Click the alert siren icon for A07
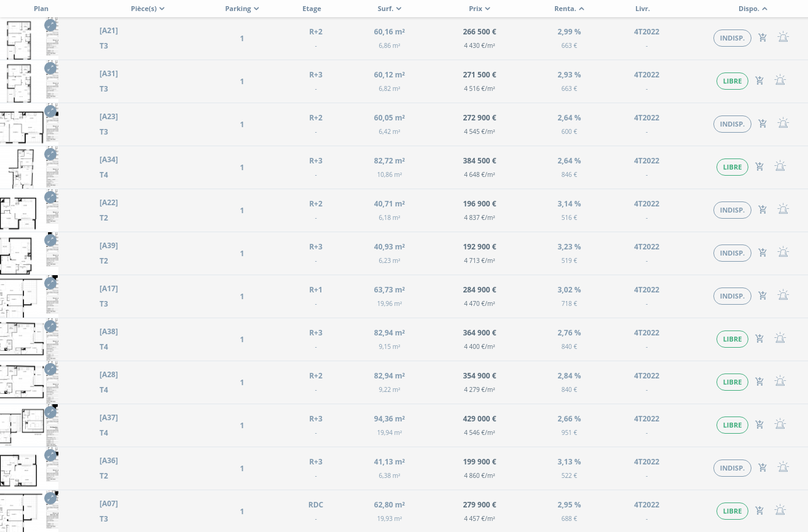The height and width of the screenshot is (532, 808). tap(780, 510)
